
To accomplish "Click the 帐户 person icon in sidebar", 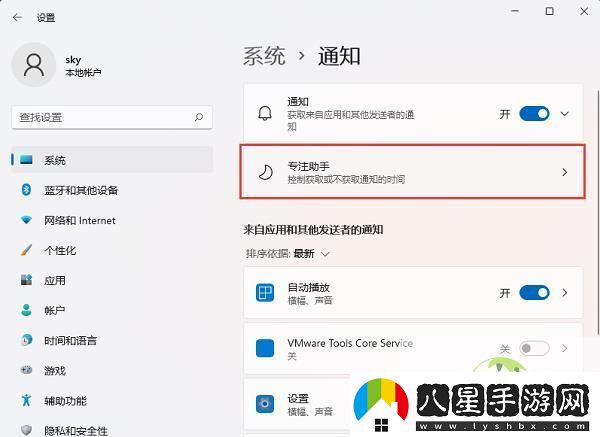I will point(26,310).
